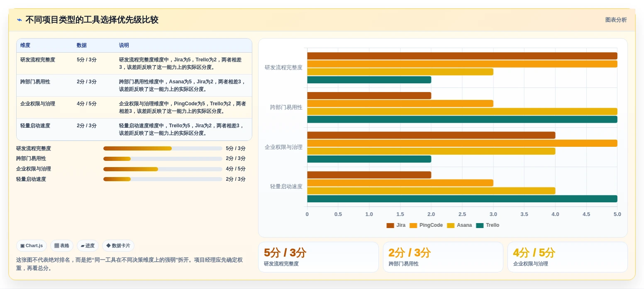Click 5分 / 3分 value beside progress bars
Screen dimensions: 644x289
[236, 148]
